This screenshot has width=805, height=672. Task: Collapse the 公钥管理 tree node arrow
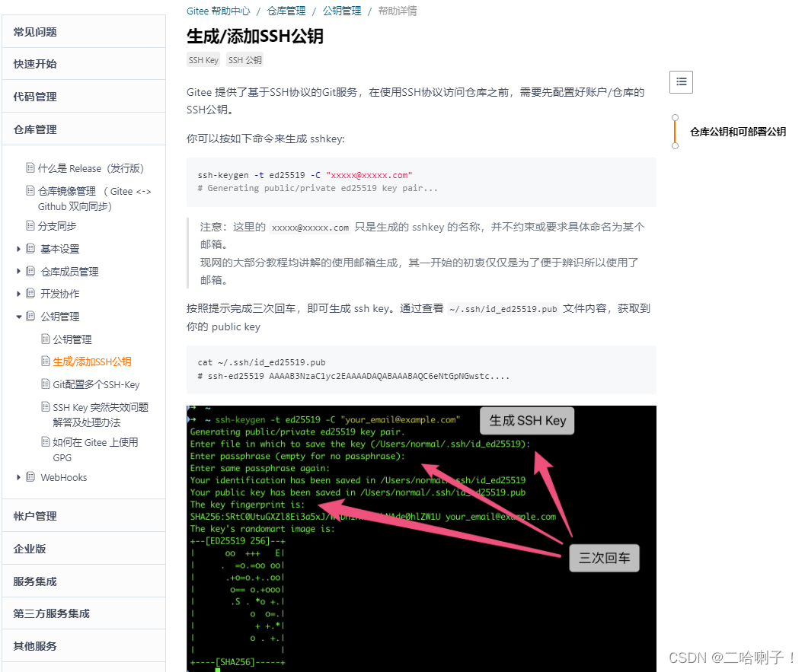pos(18,317)
